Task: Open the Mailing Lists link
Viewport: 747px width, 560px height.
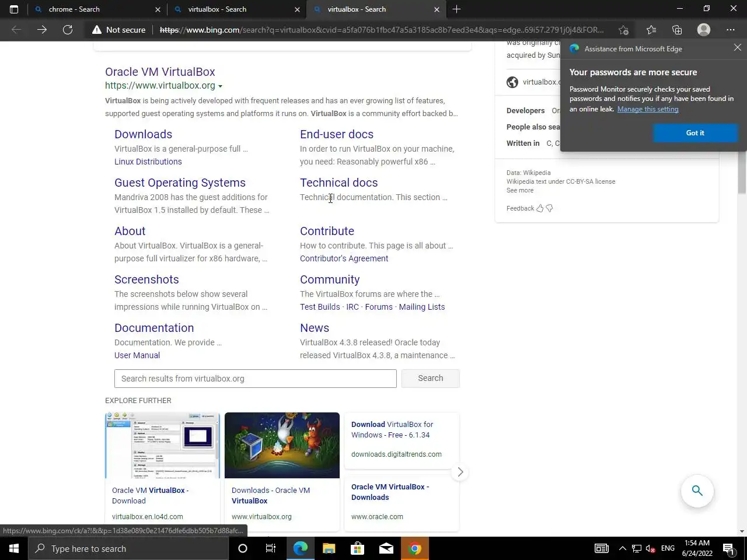Action: pos(422,307)
